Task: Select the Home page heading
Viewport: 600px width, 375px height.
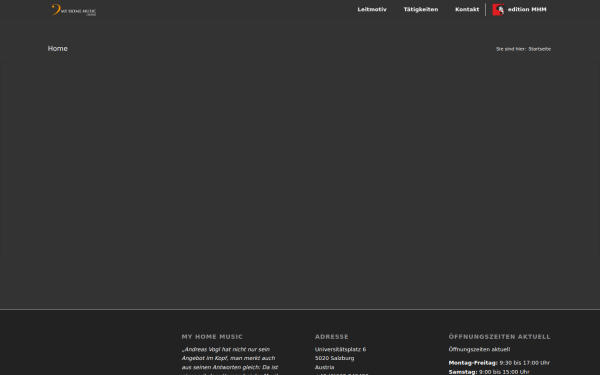Action: tap(57, 49)
